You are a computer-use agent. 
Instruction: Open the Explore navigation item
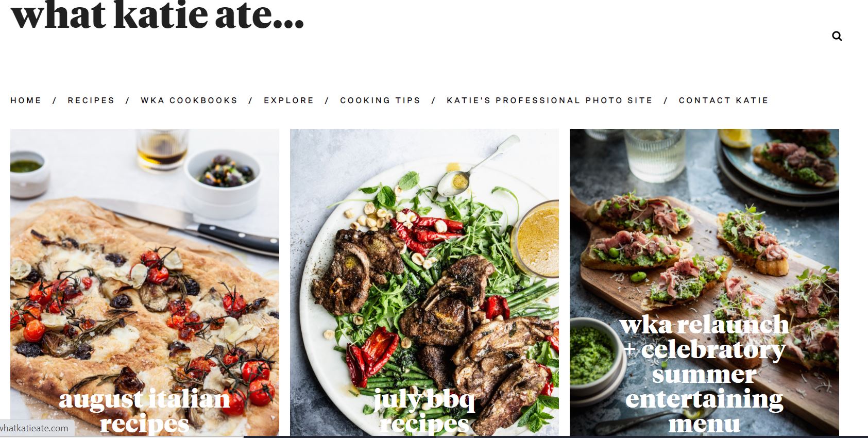(x=289, y=100)
